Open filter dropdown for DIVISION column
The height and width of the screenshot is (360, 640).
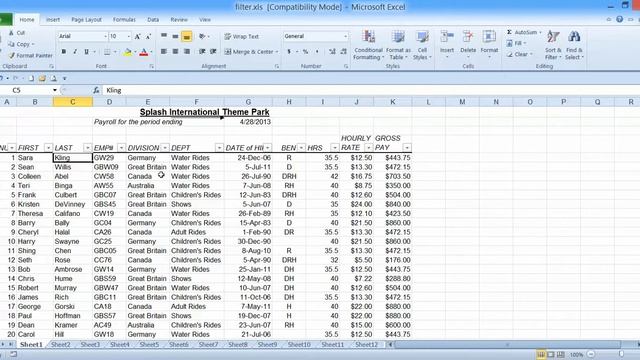tap(165, 148)
